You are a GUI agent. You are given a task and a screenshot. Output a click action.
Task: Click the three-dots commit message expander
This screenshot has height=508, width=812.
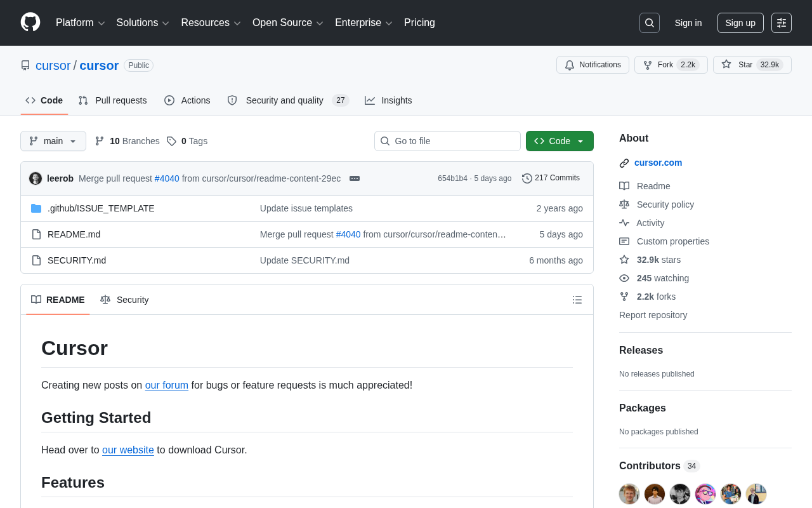point(355,178)
